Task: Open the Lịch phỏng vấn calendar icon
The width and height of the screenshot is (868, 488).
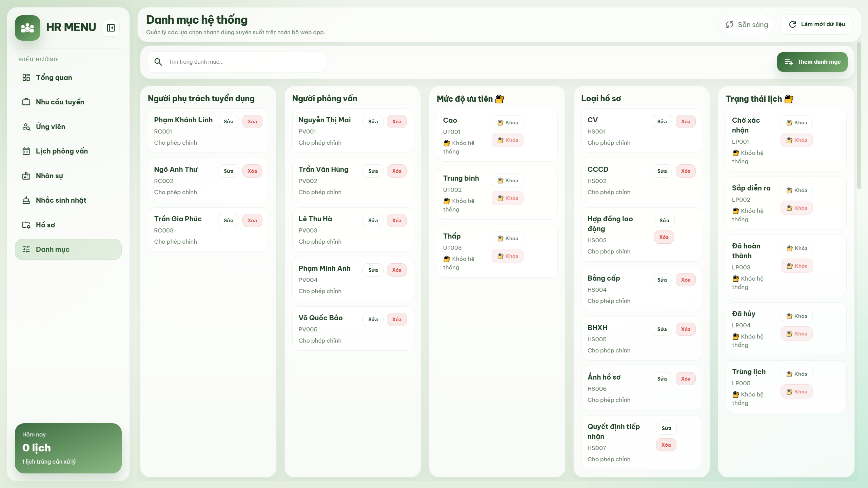Action: pos(26,151)
